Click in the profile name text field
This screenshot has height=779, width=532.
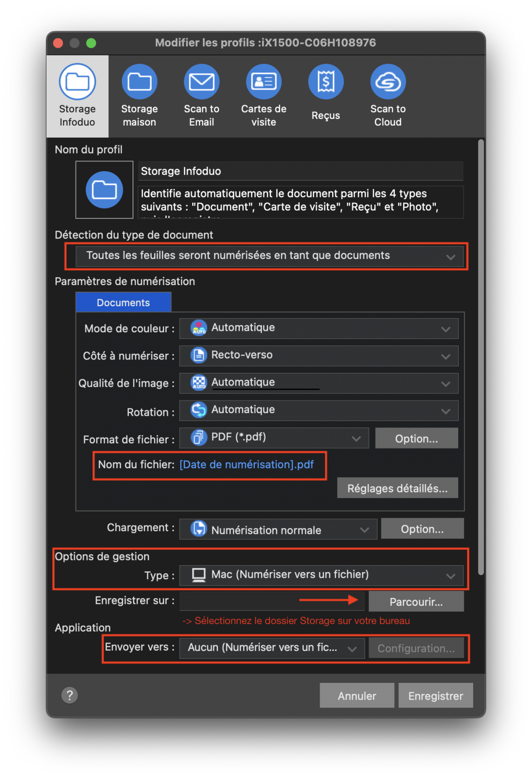pos(300,171)
